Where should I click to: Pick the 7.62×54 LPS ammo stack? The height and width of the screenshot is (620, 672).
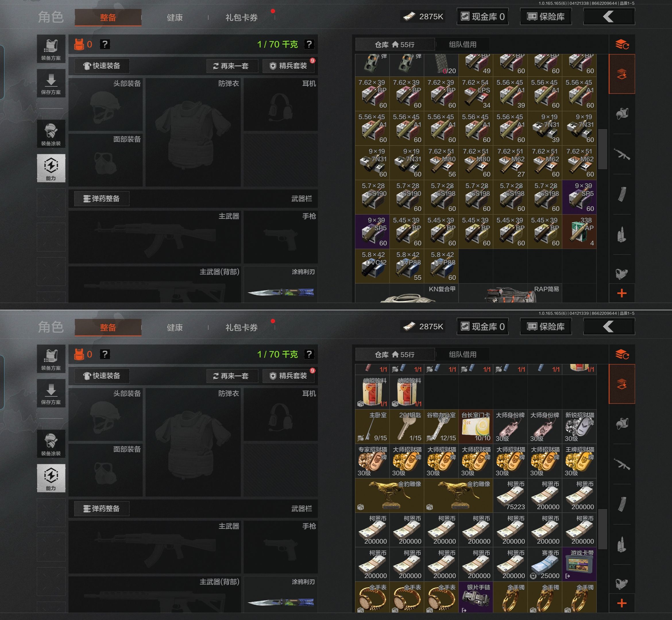click(476, 94)
